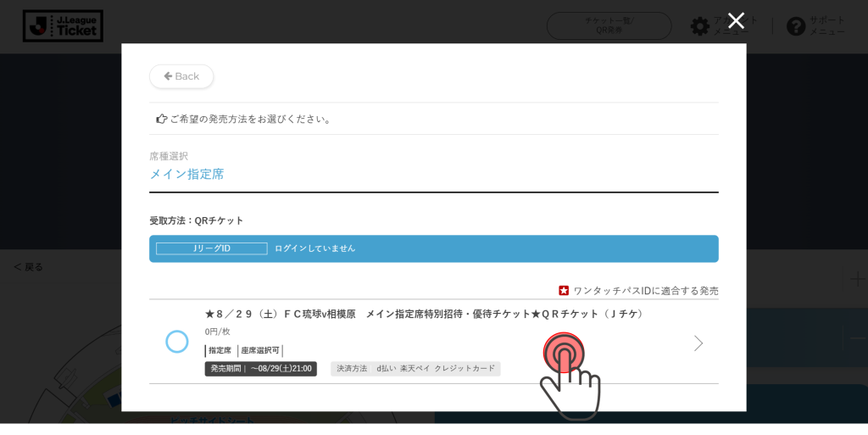Image resolution: width=868 pixels, height=435 pixels.
Task: Click the 決済方法 payment methods badge
Action: coord(415,369)
